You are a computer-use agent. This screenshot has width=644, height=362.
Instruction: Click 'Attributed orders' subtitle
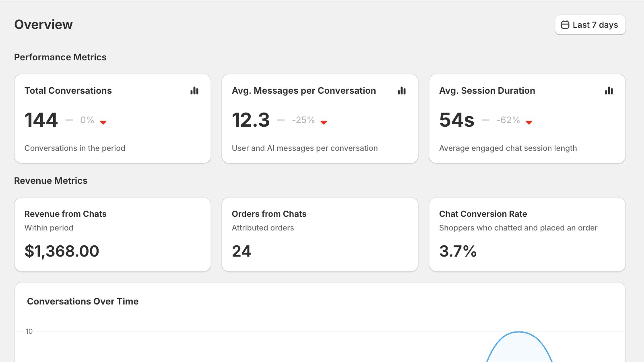(x=263, y=228)
